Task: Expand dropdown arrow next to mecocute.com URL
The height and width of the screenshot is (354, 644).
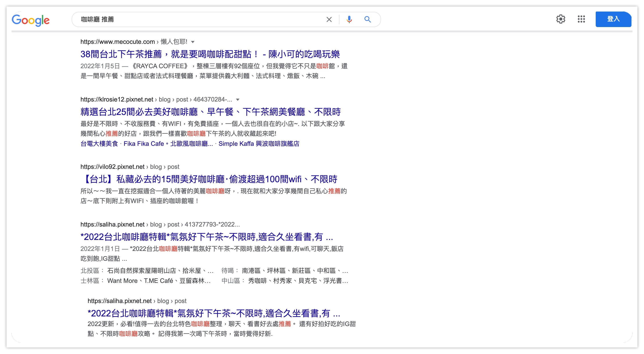Action: pos(193,42)
